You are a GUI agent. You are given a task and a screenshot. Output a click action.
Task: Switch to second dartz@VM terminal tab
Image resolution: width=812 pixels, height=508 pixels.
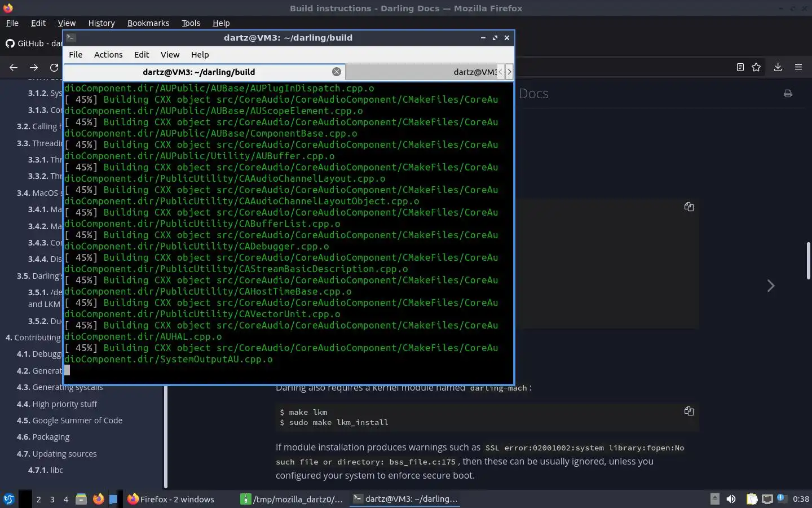pyautogui.click(x=421, y=72)
